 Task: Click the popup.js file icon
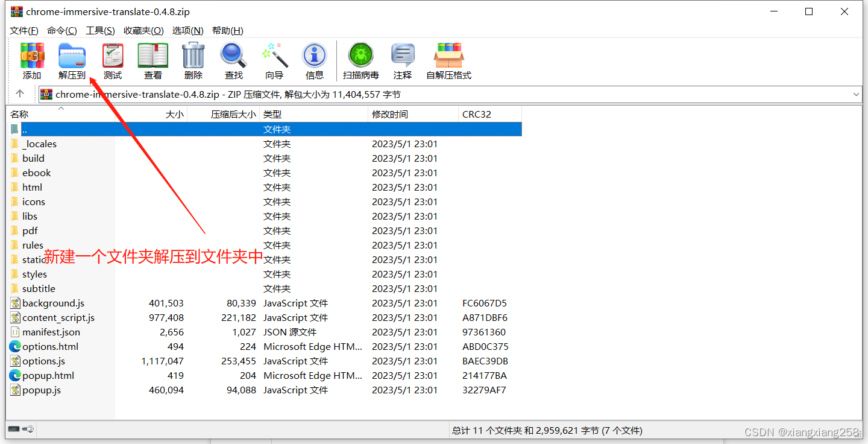tap(15, 390)
